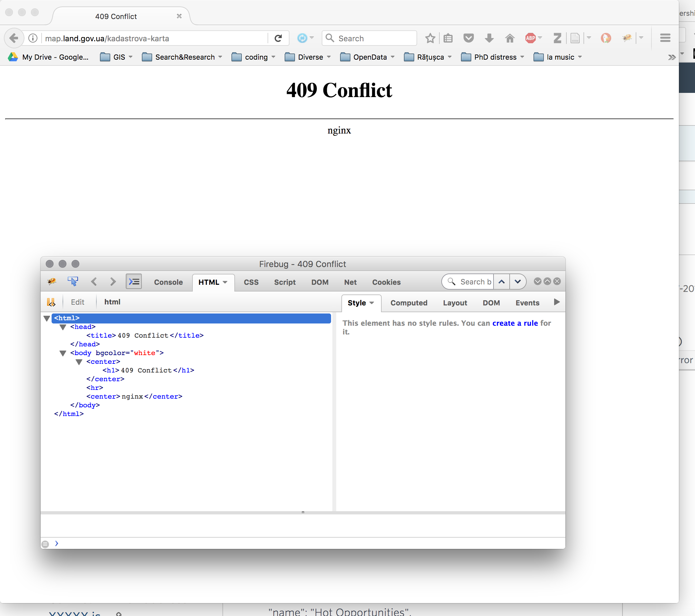Screen dimensions: 695x616
Task: Open the downloads arrow icon
Action: click(x=489, y=38)
